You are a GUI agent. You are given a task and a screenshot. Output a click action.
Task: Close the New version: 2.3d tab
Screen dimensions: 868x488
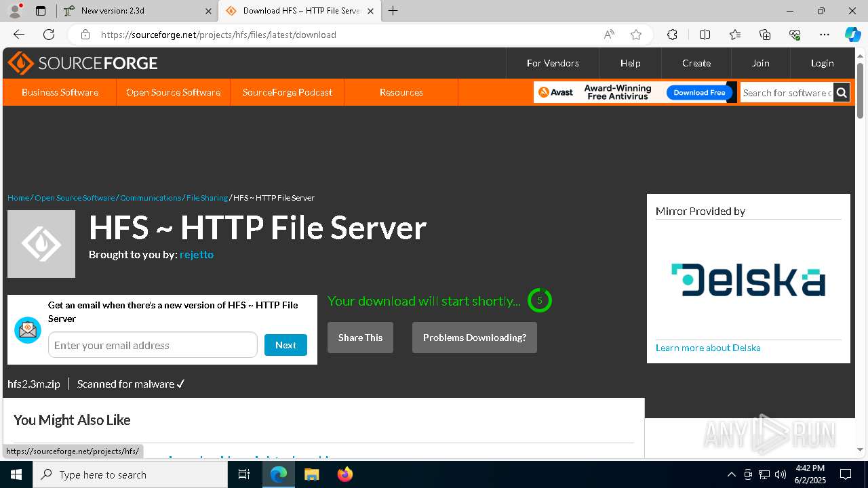(208, 11)
